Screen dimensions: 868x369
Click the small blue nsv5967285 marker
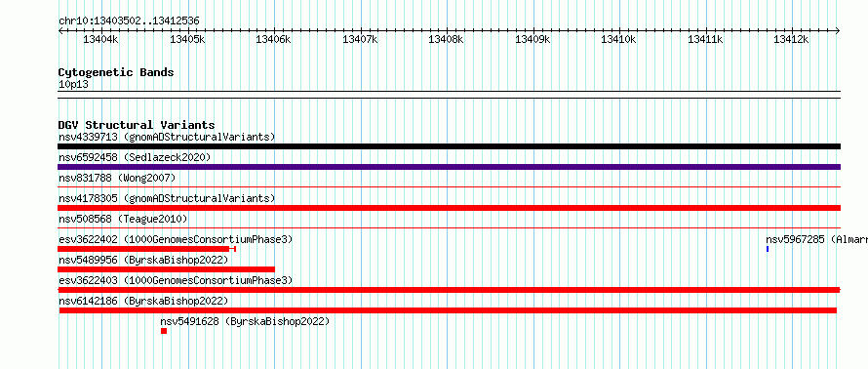(768, 249)
